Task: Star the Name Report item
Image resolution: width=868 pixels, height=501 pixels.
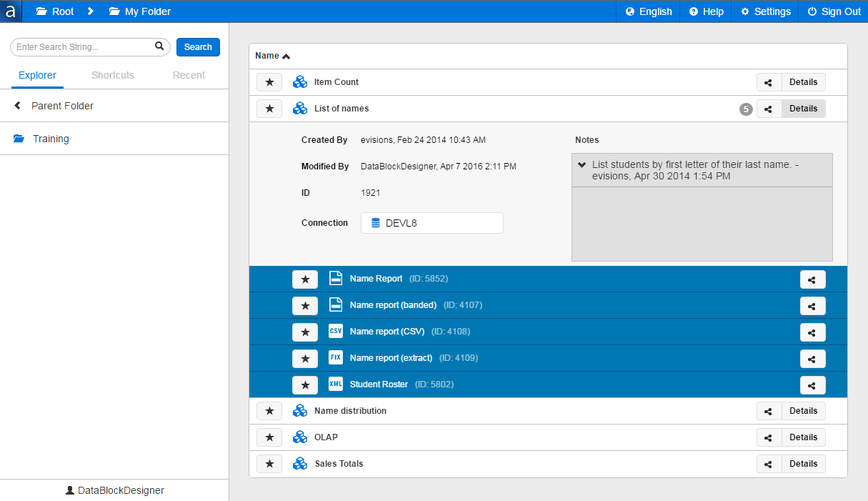Action: [x=305, y=279]
